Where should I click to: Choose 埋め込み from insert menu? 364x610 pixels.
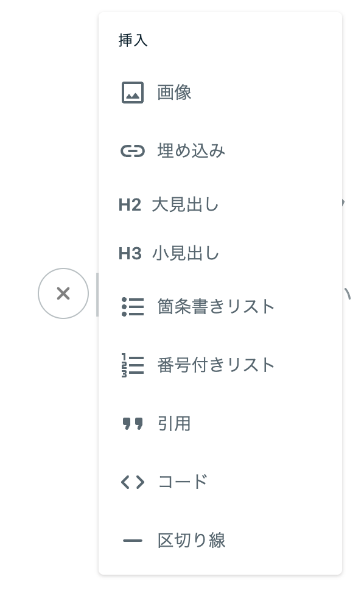click(220, 151)
